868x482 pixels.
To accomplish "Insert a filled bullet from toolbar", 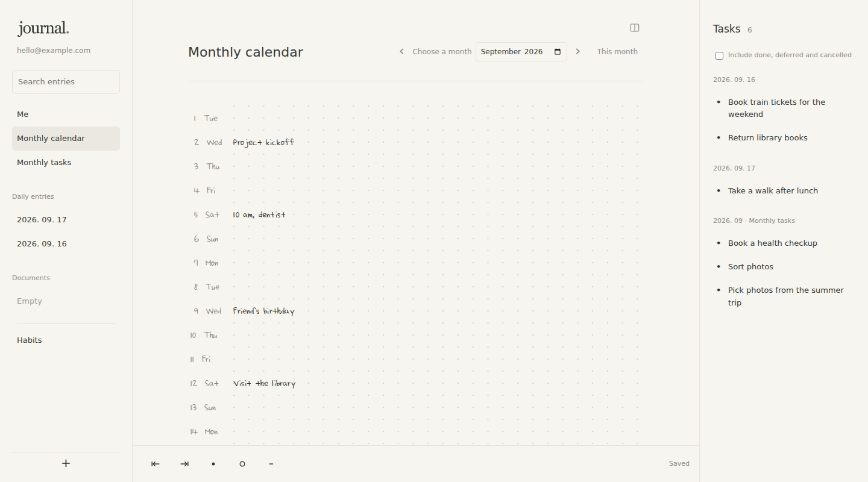I will 213,464.
